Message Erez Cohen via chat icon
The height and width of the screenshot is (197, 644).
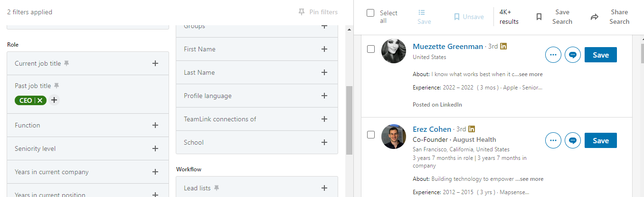click(573, 140)
